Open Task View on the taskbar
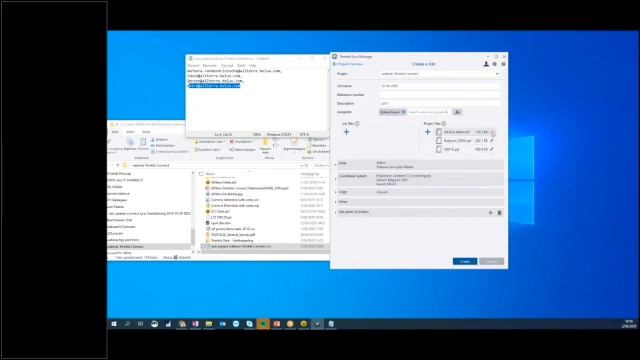Screen dimensions: 640x360 coord(140,324)
